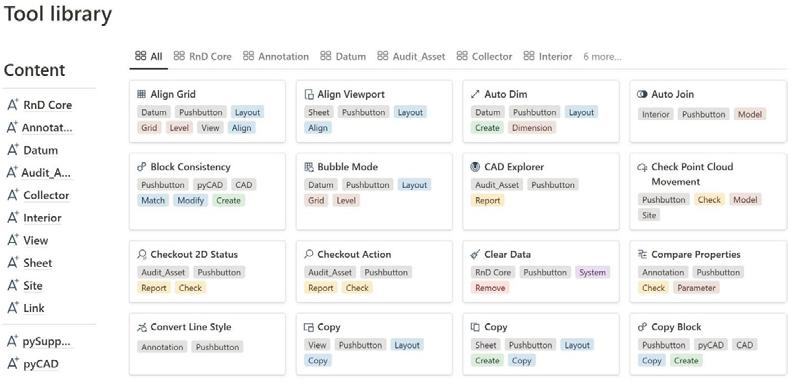Click the grid icon beside Align Grid

[141, 94]
